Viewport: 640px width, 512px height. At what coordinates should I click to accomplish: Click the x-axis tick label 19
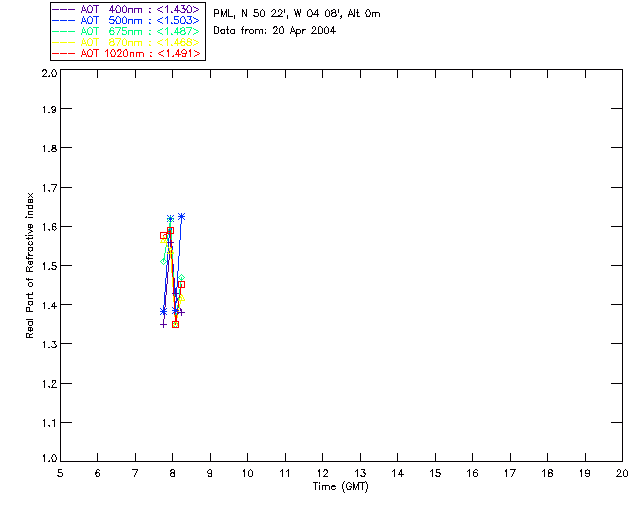(x=585, y=473)
